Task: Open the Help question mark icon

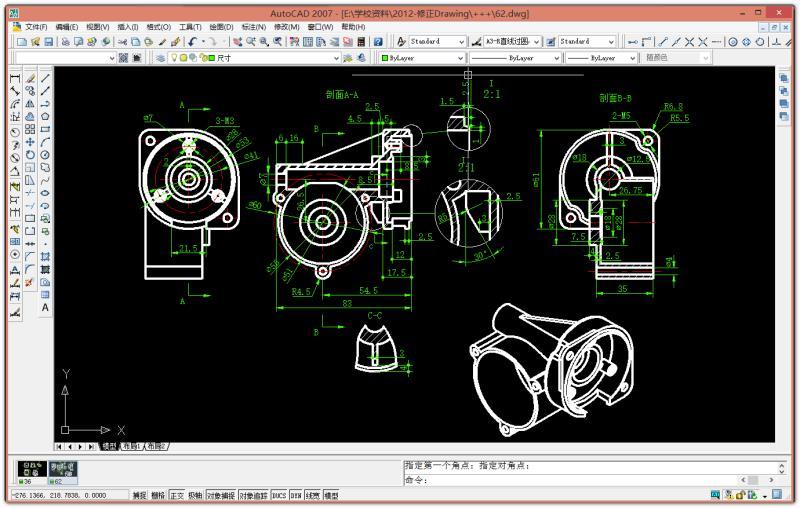Action: (378, 42)
